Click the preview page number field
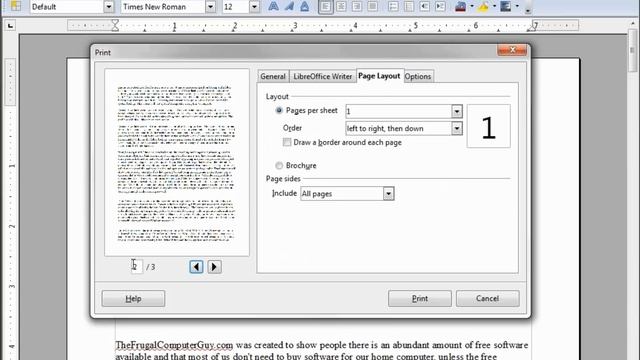 coord(137,267)
